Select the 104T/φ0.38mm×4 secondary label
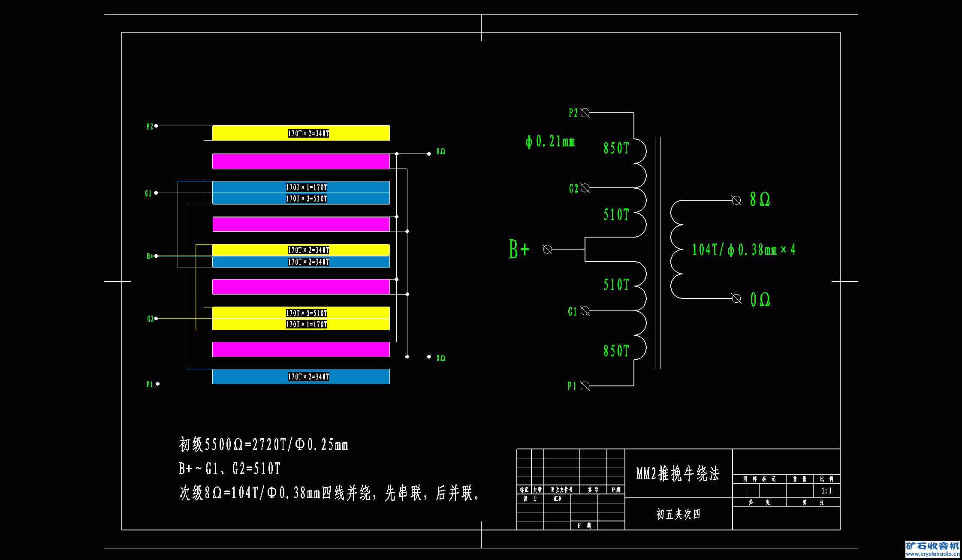The height and width of the screenshot is (560, 962). [x=744, y=249]
